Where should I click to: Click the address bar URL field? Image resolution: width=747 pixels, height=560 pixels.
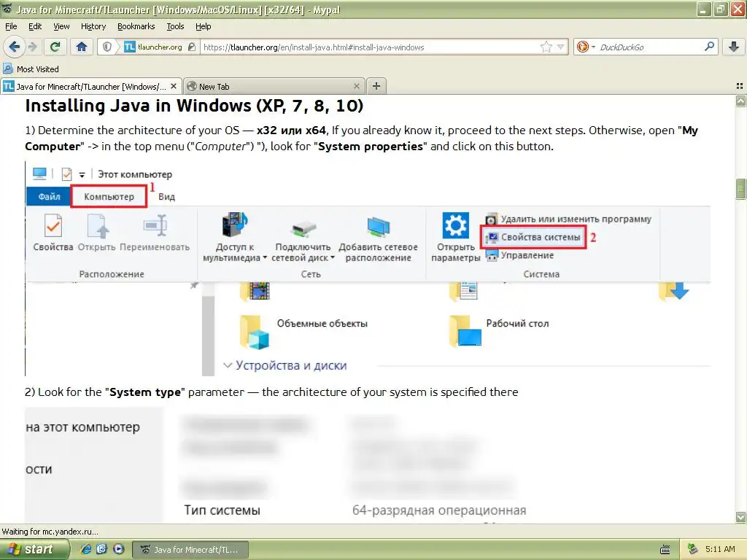(369, 47)
